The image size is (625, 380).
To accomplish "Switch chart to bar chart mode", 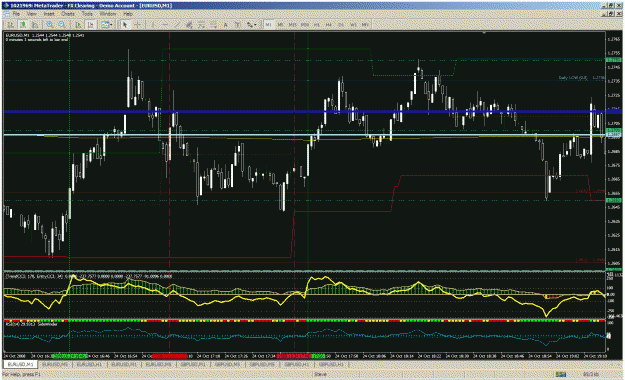I will 10,25.
